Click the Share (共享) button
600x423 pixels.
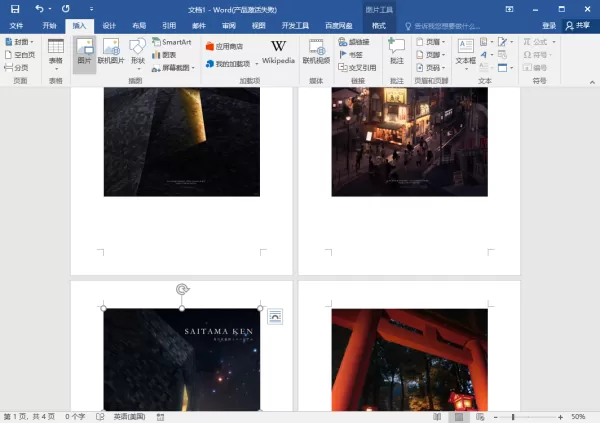pyautogui.click(x=578, y=26)
